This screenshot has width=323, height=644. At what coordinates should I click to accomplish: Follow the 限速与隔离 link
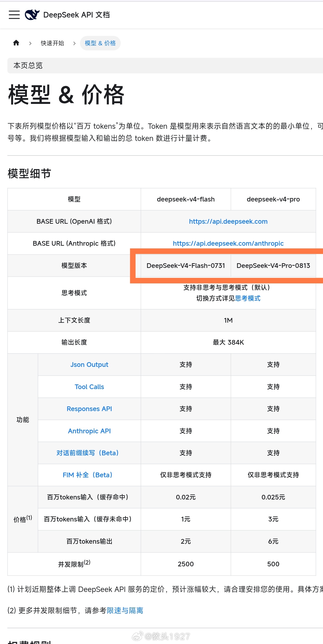(125, 610)
